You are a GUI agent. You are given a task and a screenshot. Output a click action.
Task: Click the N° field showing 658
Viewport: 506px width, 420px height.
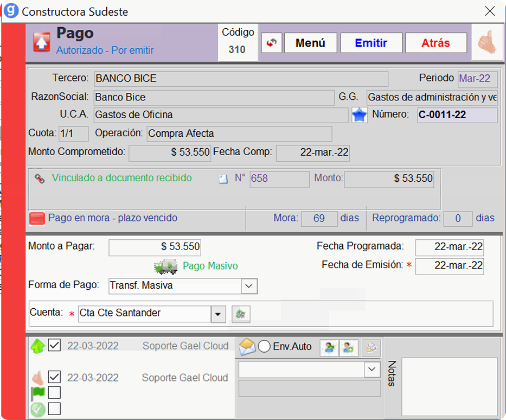[279, 179]
